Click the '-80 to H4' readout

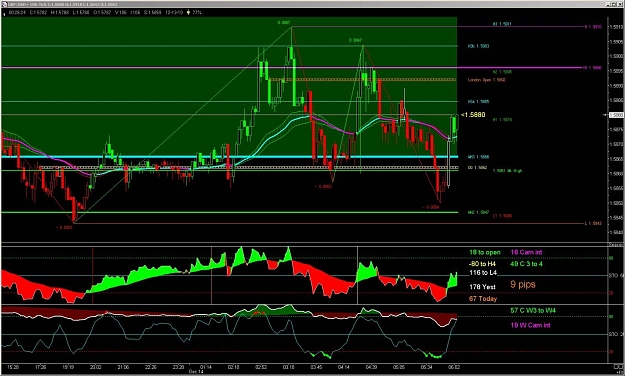[483, 264]
